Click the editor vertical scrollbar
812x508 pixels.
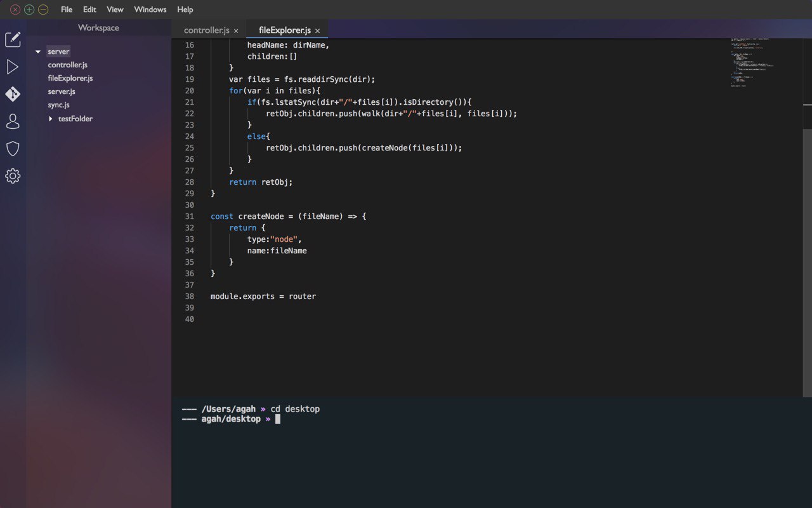(807, 264)
